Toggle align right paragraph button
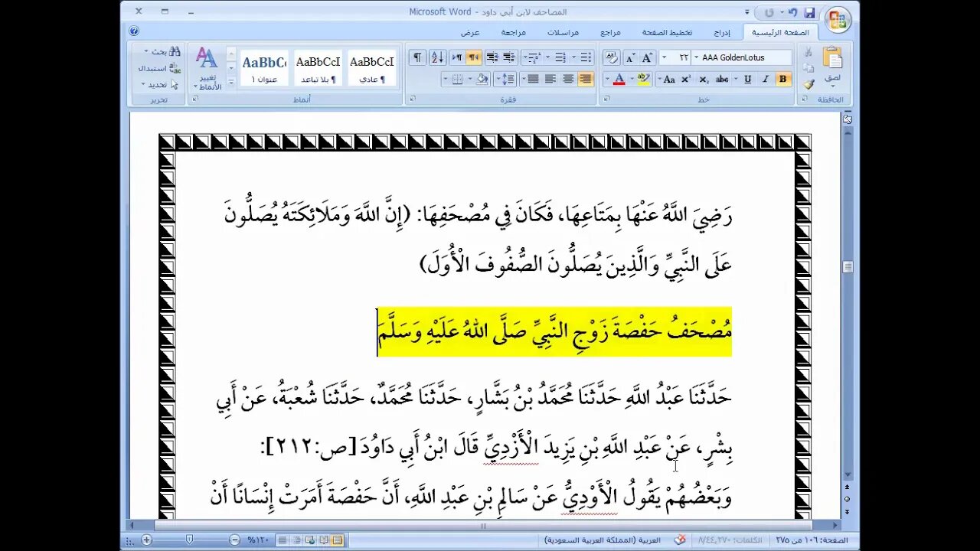Viewport: 980px width, 551px height. tap(585, 79)
